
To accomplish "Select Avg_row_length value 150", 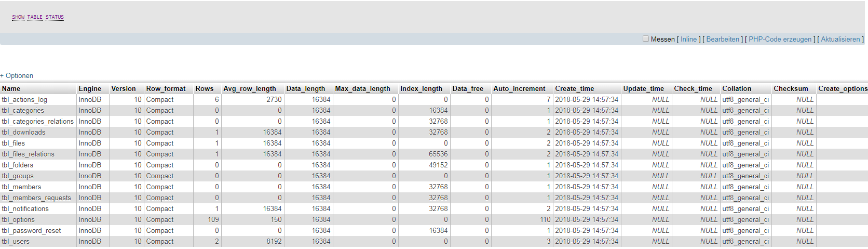I will point(276,219).
